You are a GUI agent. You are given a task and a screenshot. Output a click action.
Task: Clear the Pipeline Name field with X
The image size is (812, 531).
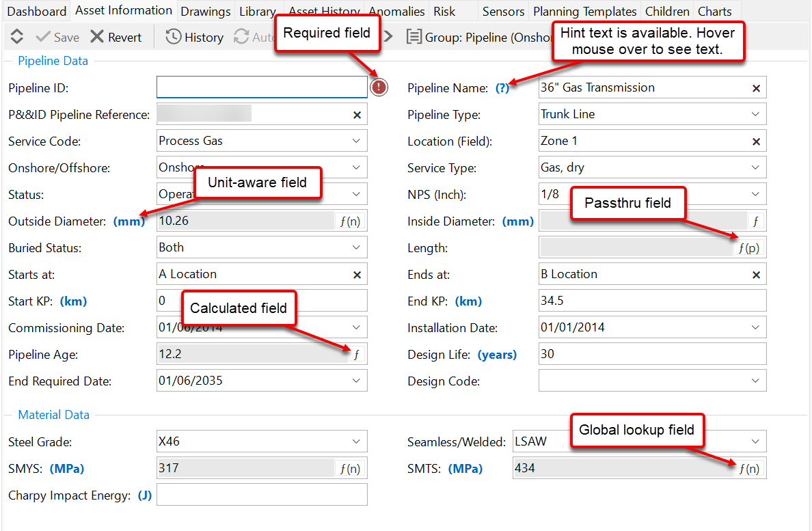click(756, 89)
